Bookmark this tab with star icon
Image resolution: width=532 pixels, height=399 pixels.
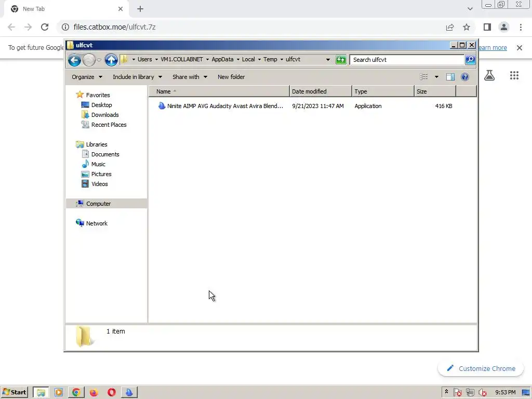(467, 27)
